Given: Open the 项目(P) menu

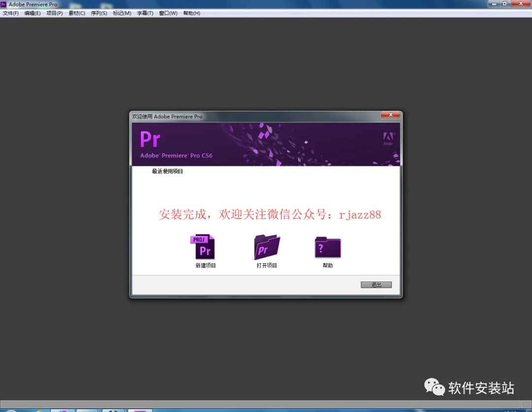Looking at the screenshot, I should point(55,13).
